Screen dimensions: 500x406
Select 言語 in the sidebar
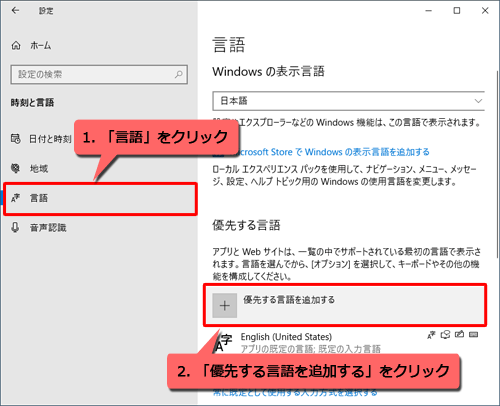(x=100, y=198)
